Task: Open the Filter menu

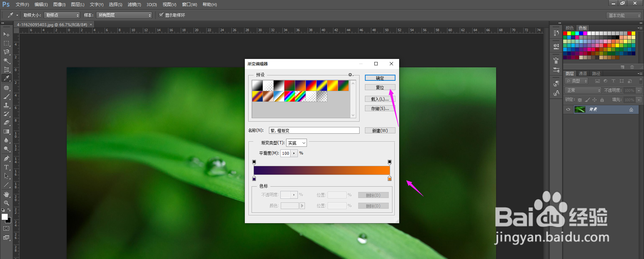Action: (x=134, y=4)
